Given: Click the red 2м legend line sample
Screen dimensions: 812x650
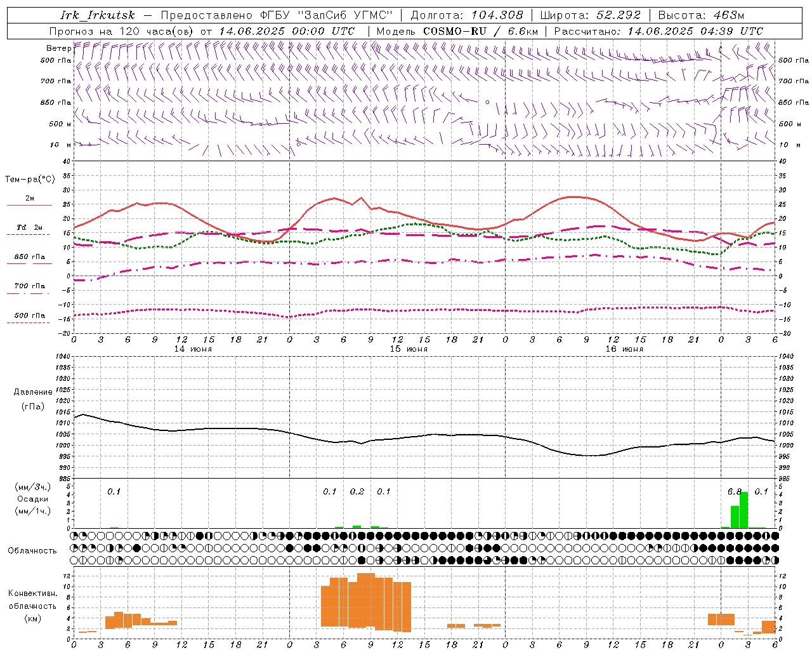Looking at the screenshot, I should [x=29, y=206].
